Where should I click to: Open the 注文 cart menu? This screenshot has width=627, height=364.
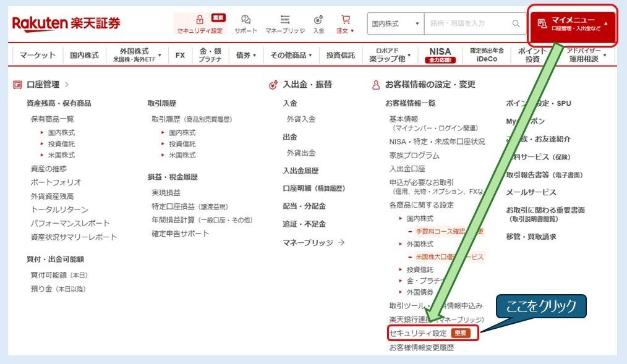(345, 23)
